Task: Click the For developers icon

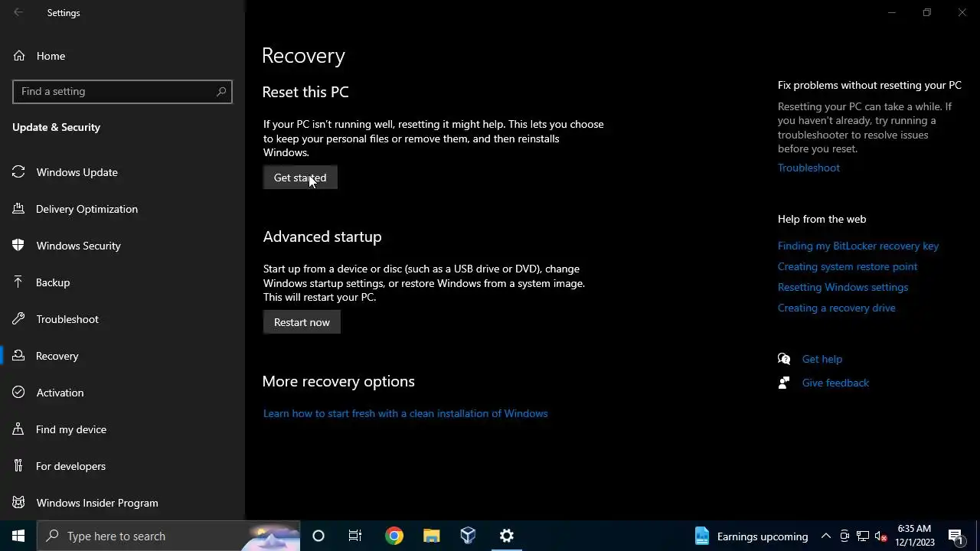Action: pos(19,466)
